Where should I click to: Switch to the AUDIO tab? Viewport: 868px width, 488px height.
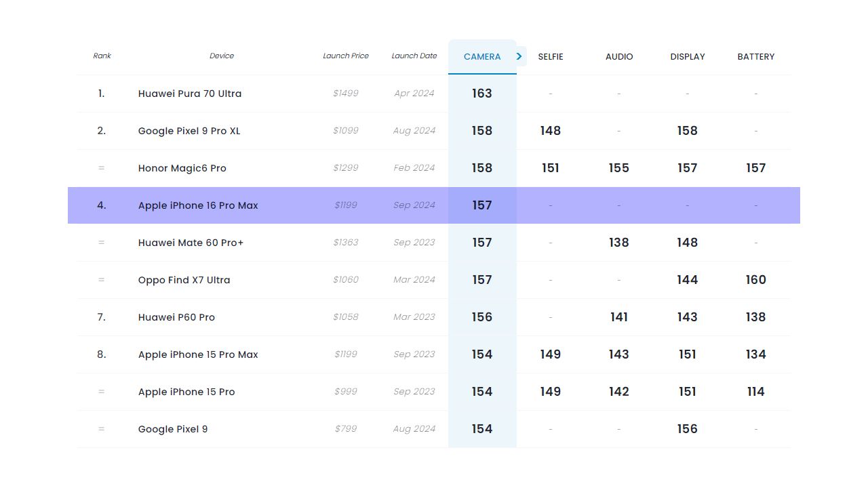click(618, 57)
